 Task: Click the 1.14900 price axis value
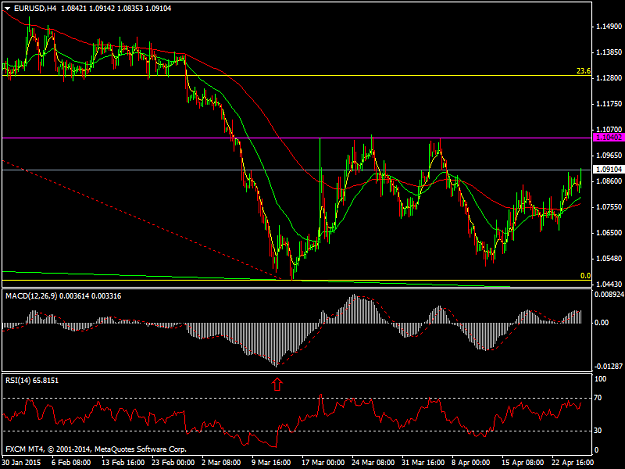tap(609, 26)
